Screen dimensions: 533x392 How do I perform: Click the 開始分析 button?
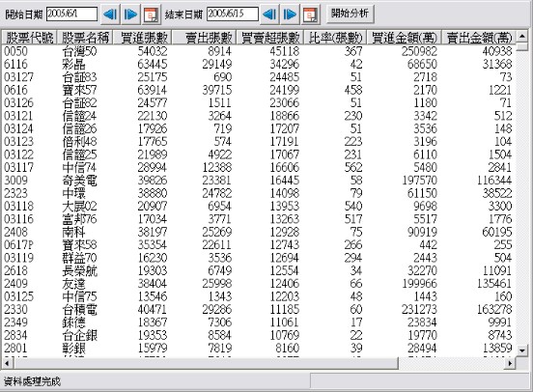pos(351,14)
